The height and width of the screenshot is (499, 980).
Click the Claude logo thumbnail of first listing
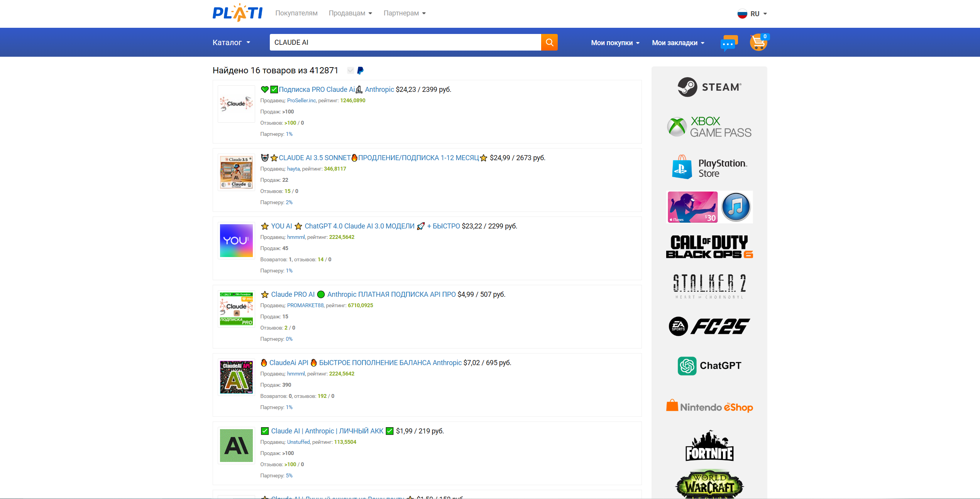coord(236,104)
